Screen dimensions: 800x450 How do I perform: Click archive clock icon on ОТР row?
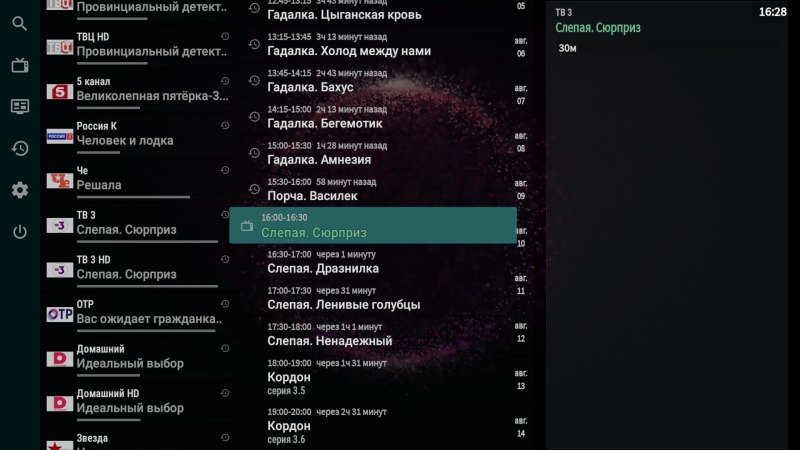(x=225, y=304)
